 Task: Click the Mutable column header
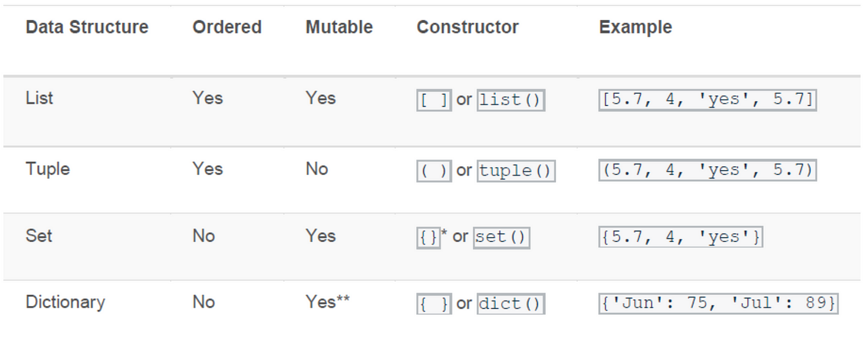tap(339, 27)
